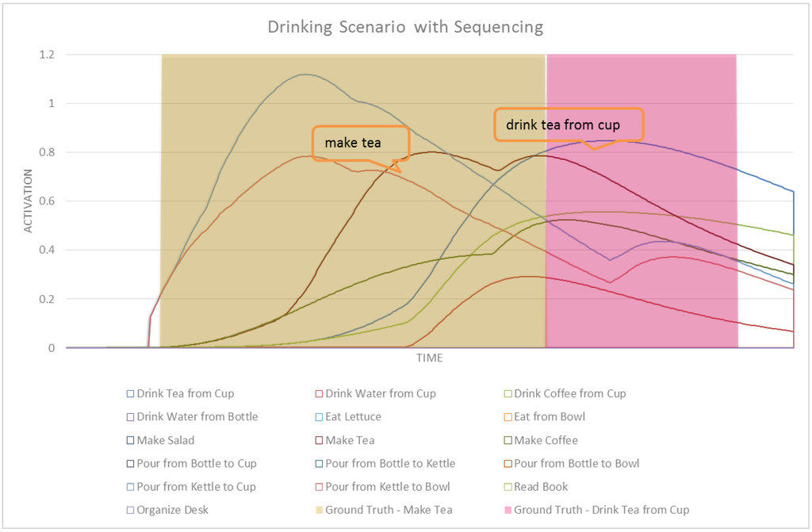812x532 pixels.
Task: Click the TIME horizontal axis title
Action: coord(430,358)
